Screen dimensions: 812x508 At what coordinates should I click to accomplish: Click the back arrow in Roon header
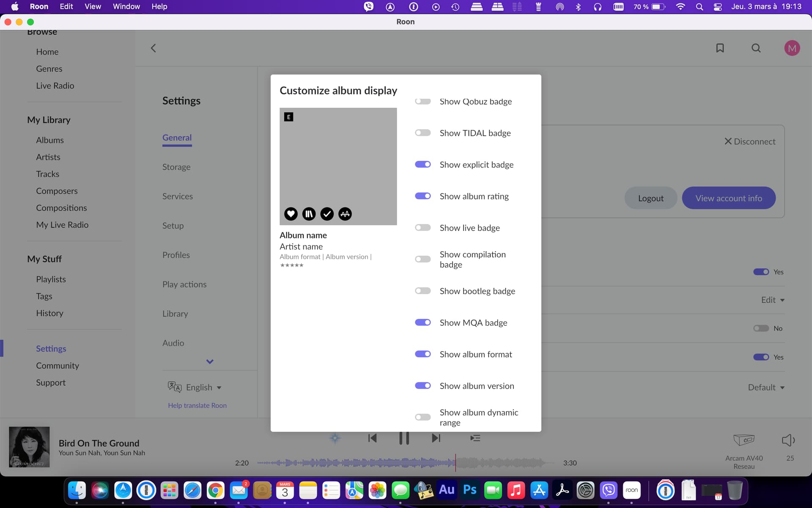[153, 48]
